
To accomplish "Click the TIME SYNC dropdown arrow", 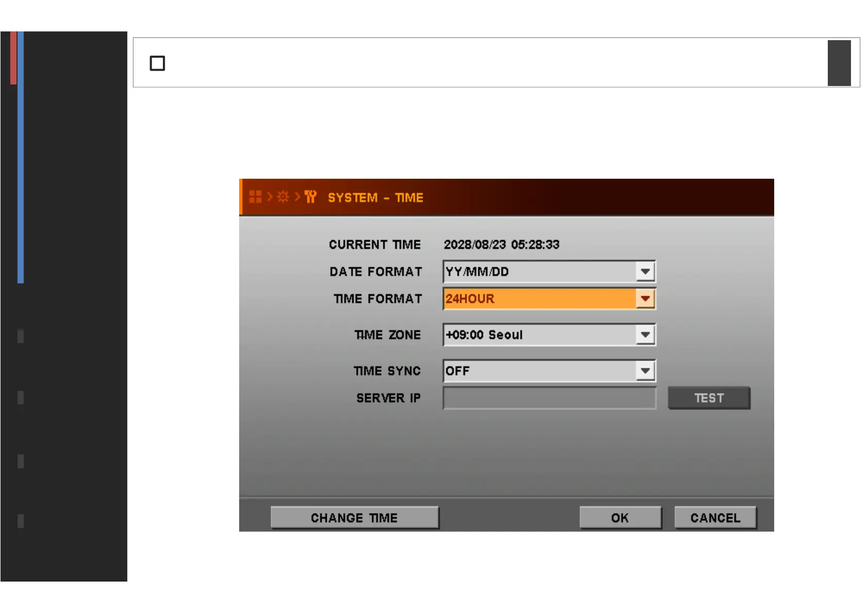I will coord(645,371).
